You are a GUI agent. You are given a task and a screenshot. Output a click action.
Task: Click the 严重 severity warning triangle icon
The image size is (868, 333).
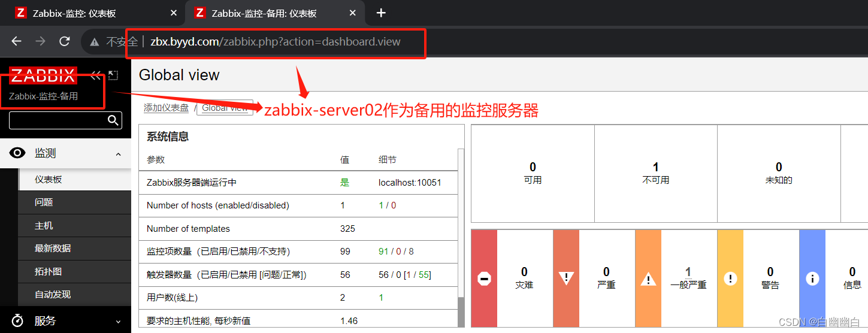[x=566, y=278]
